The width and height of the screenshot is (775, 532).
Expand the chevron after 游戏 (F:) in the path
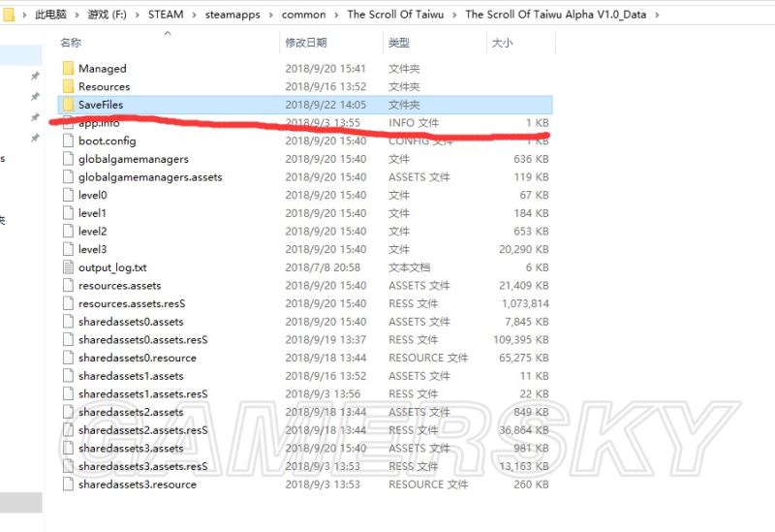click(138, 15)
